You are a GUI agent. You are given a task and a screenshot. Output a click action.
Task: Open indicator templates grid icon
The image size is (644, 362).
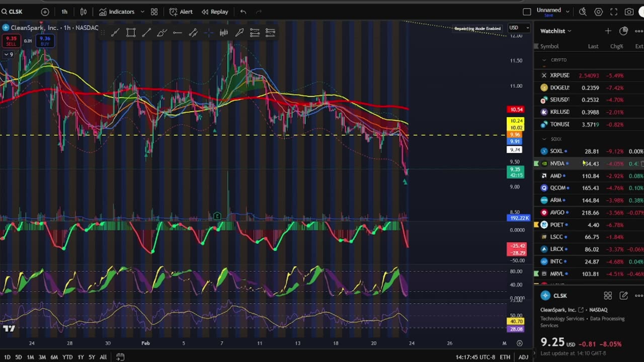pyautogui.click(x=154, y=12)
